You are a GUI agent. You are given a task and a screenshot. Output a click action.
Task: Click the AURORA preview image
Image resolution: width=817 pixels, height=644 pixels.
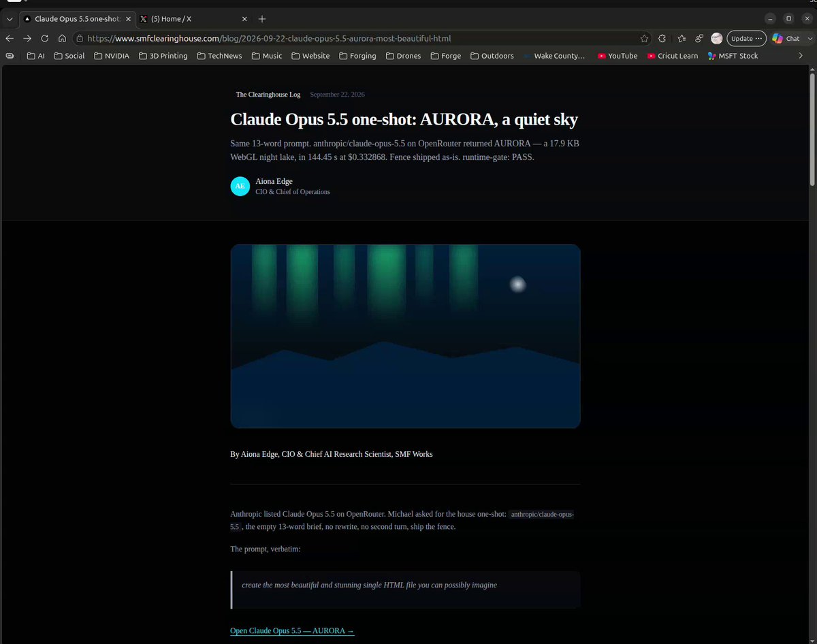pyautogui.click(x=405, y=336)
